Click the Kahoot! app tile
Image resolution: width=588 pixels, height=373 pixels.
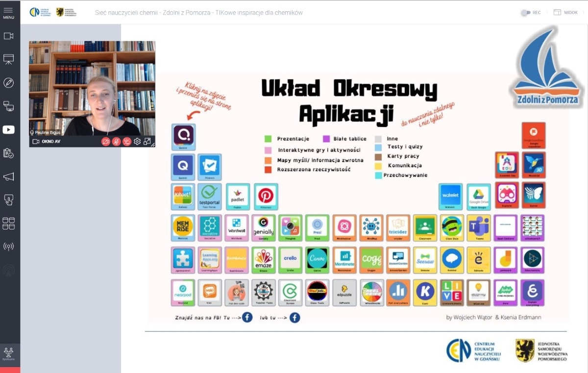coord(183,197)
